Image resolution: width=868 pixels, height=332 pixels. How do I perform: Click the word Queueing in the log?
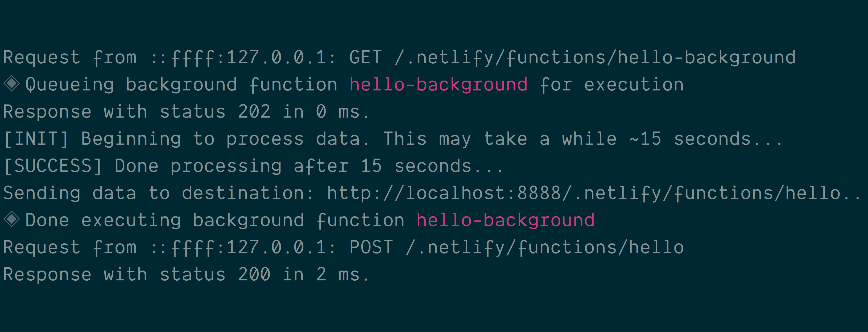[70, 85]
